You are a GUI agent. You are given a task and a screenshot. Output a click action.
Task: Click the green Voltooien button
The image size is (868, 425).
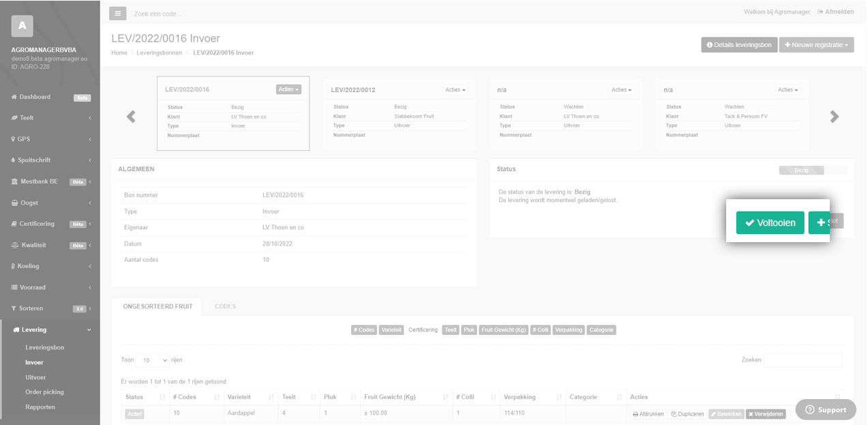[770, 222]
